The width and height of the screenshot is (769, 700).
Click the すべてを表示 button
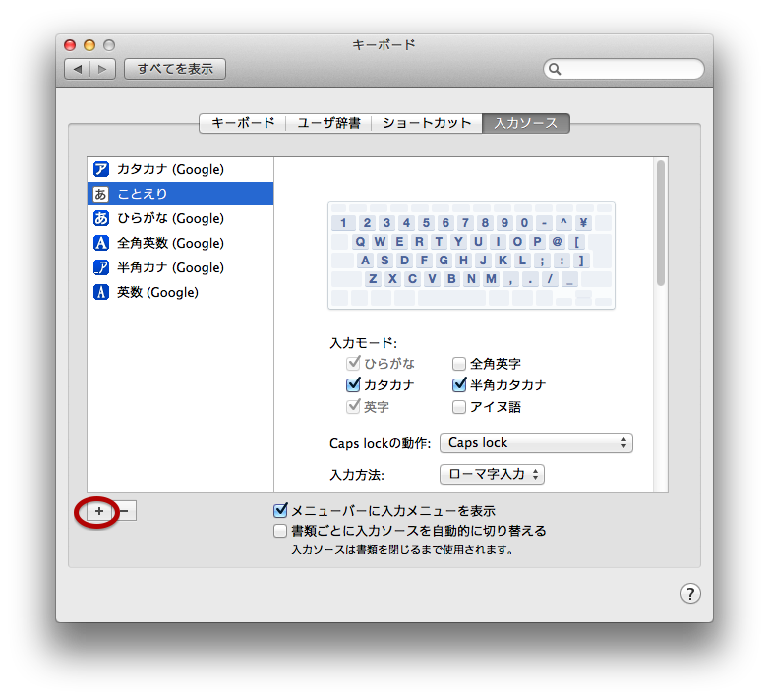click(175, 69)
